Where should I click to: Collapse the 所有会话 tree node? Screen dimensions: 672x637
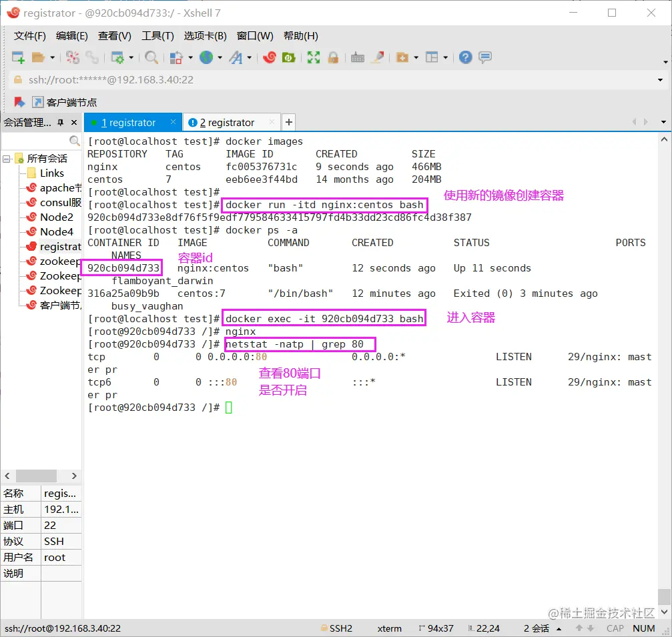tap(7, 159)
